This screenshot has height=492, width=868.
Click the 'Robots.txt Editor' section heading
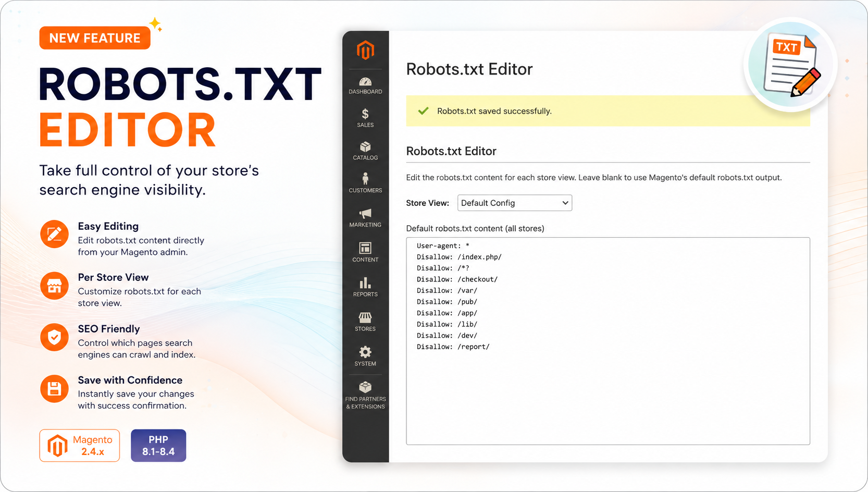point(451,151)
